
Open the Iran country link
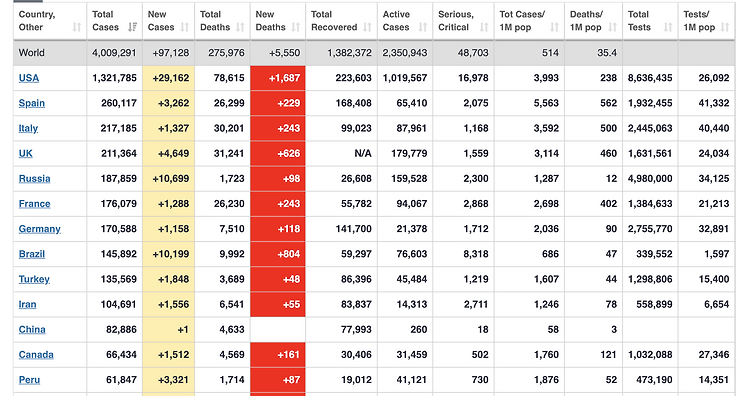coord(27,305)
